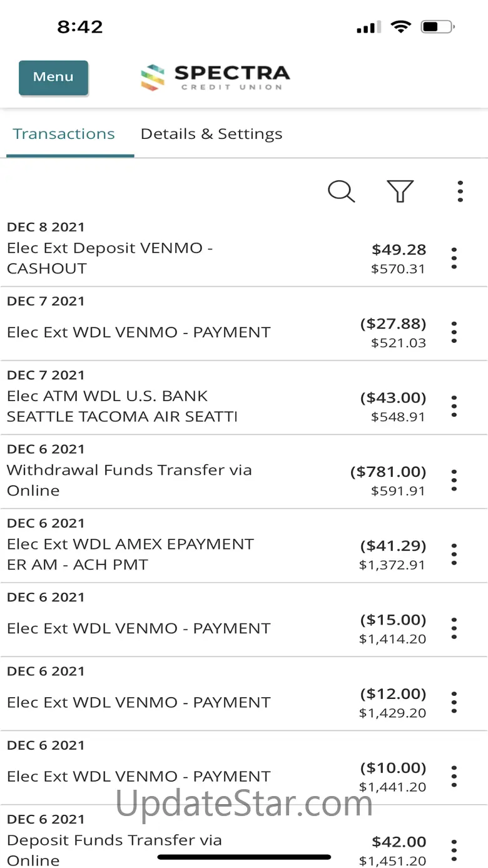The height and width of the screenshot is (868, 488).
Task: Open options for ($10.00) VENMO payment
Action: 454,777
